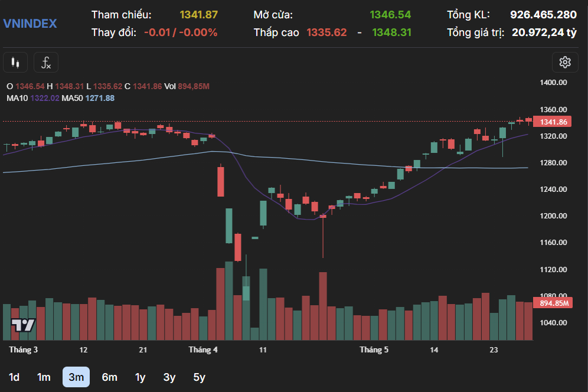Click the high value 1348.31 in header
Screen dimensions: 588x392
(x=391, y=32)
